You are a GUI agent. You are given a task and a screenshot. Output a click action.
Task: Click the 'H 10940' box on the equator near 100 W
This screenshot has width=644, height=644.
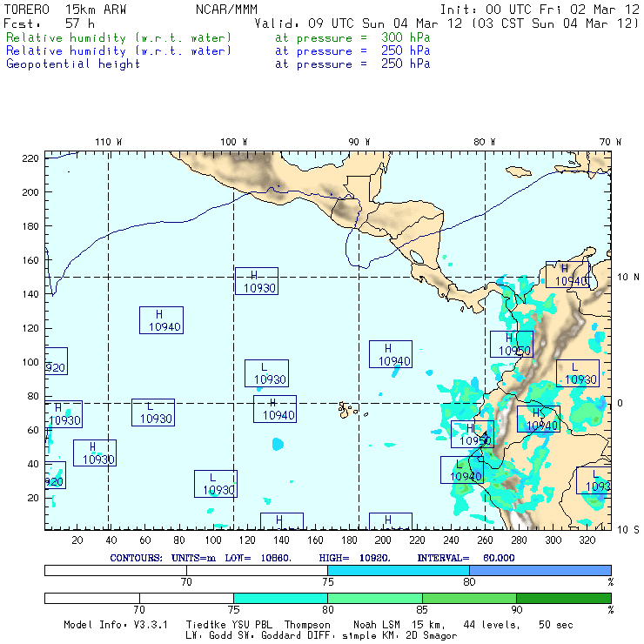(x=275, y=409)
